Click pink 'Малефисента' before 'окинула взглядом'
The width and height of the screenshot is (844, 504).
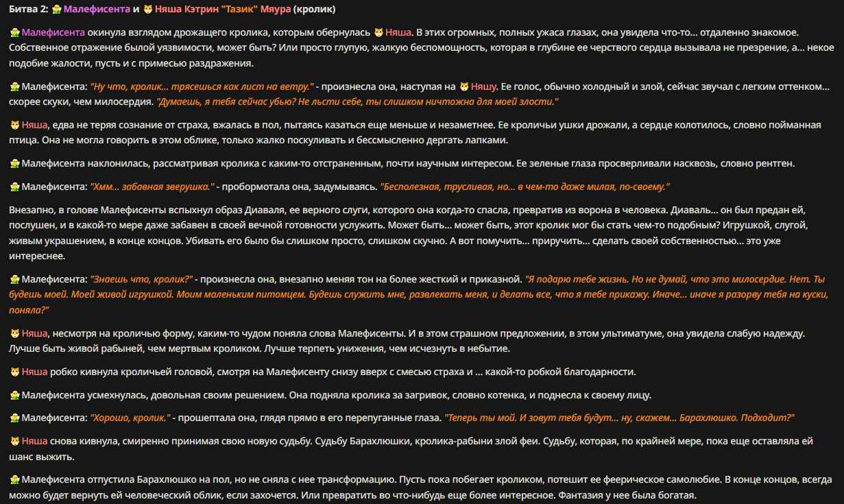tap(53, 33)
